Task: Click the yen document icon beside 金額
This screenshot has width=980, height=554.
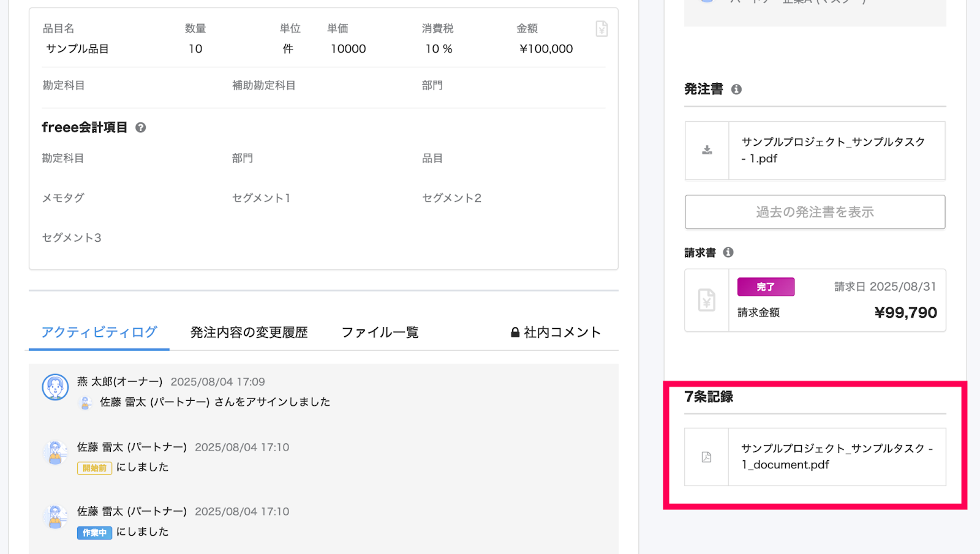Action: coord(601,28)
